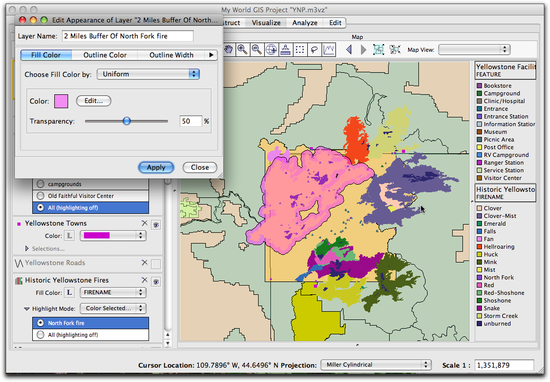Click North Fork legend entry

495,277
